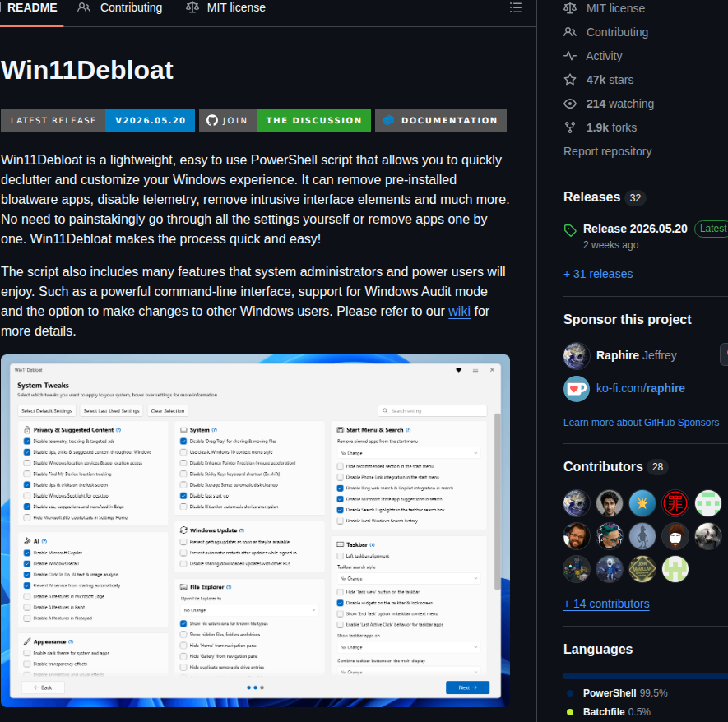Image resolution: width=728 pixels, height=722 pixels.
Task: Toggle Use classic Windows 10 context menu checkbox
Action: tap(183, 452)
